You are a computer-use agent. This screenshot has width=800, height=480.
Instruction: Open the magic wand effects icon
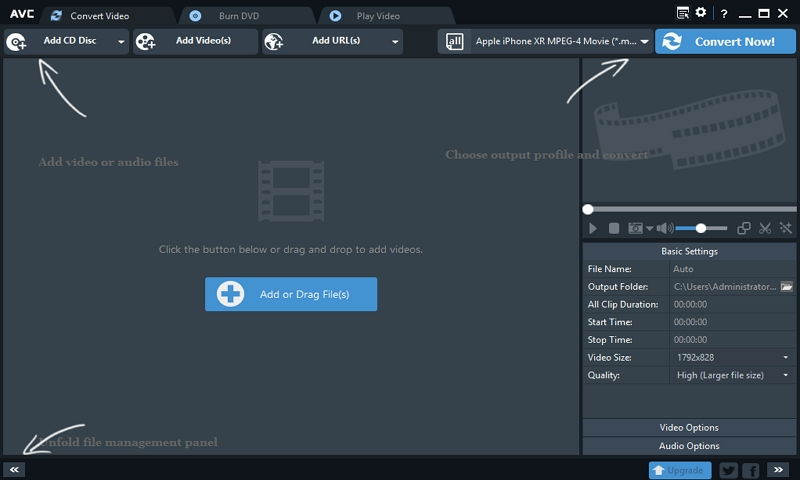pyautogui.click(x=786, y=228)
